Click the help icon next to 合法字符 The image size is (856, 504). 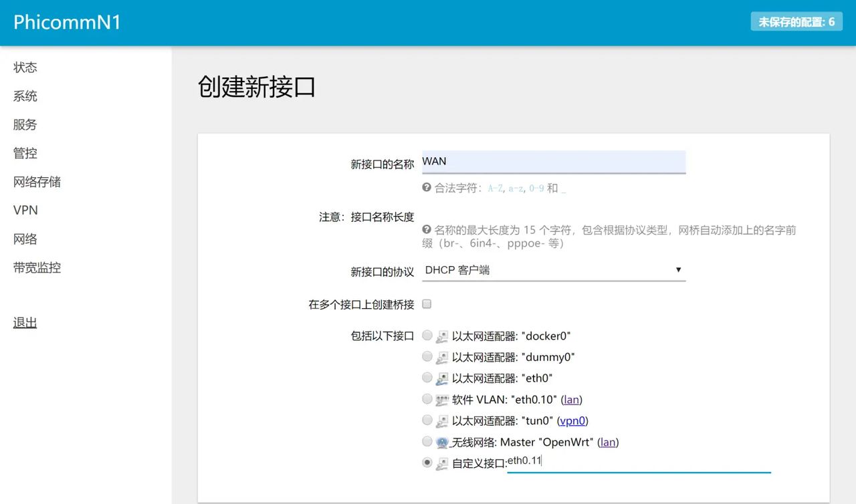[x=426, y=188]
